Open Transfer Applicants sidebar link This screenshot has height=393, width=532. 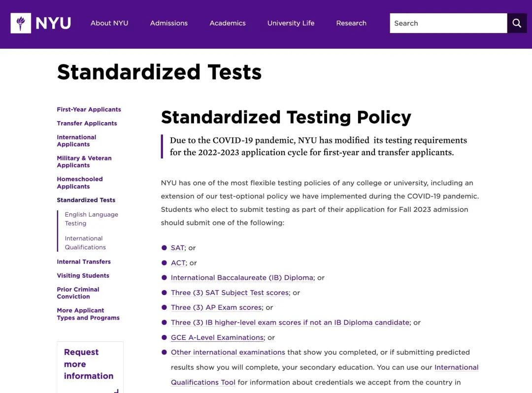point(87,124)
